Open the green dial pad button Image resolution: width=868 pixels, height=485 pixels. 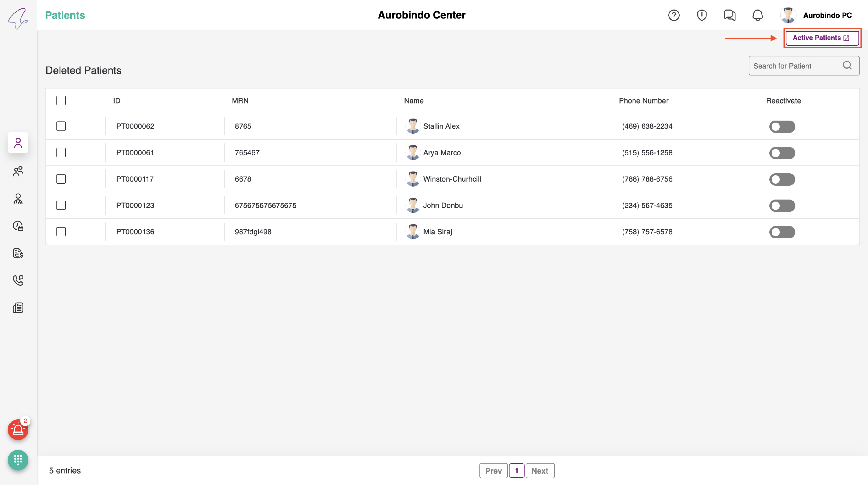pyautogui.click(x=18, y=460)
